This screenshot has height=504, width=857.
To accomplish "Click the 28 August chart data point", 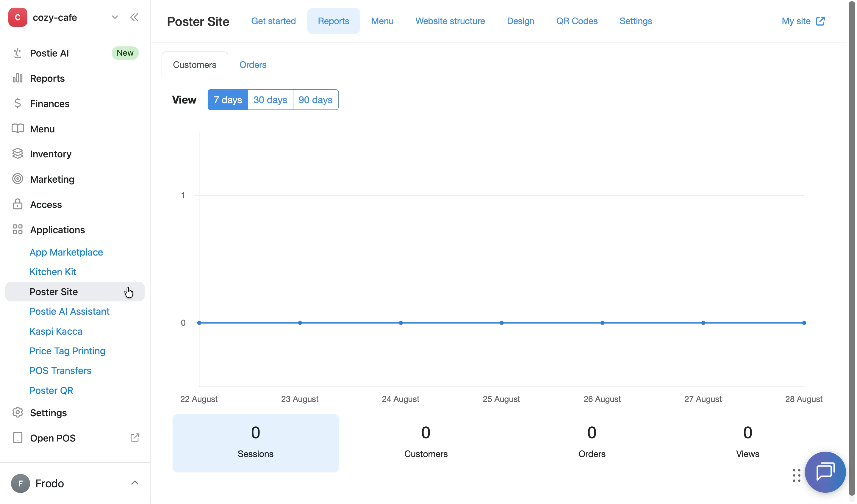I will tap(804, 323).
